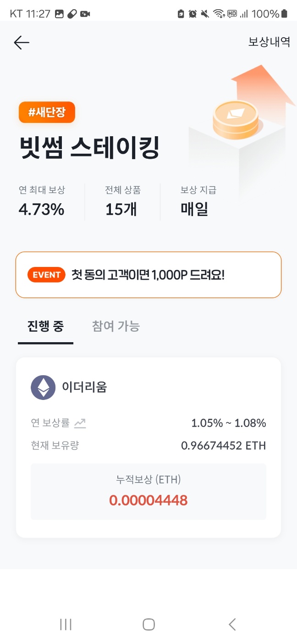Tap the Android back navigation icon
The image size is (297, 644).
tap(232, 624)
